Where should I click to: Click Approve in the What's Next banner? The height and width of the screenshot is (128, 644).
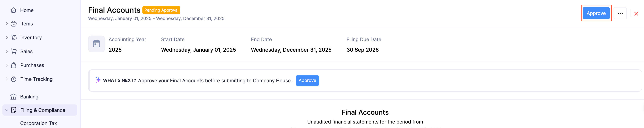point(307,80)
